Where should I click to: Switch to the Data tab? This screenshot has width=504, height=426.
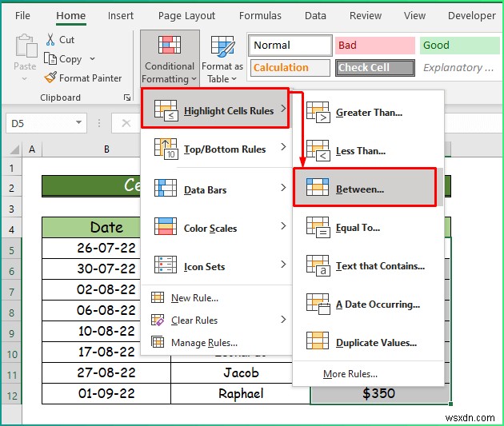pyautogui.click(x=315, y=15)
